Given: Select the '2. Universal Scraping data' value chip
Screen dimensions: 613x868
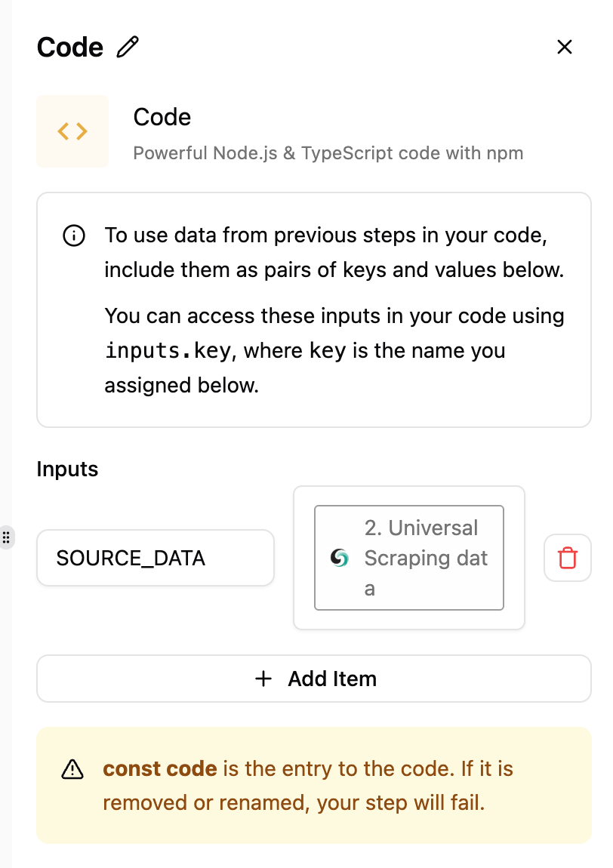Looking at the screenshot, I should pos(409,558).
